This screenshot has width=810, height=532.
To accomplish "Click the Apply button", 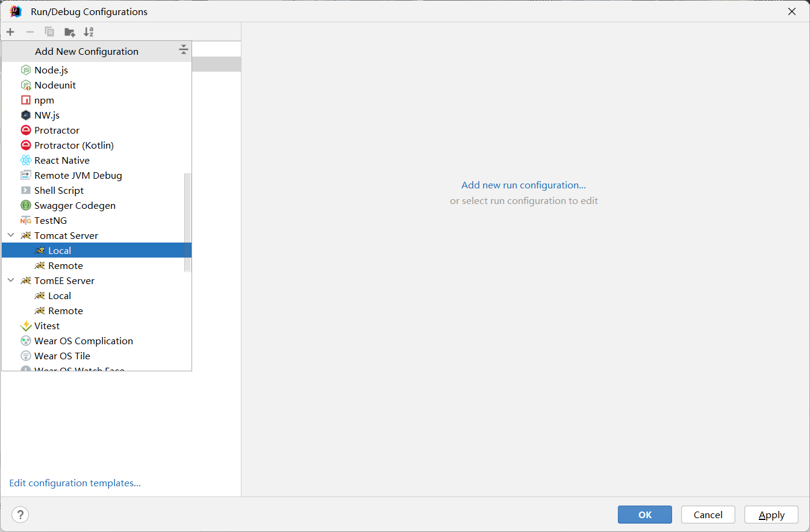I will 771,515.
